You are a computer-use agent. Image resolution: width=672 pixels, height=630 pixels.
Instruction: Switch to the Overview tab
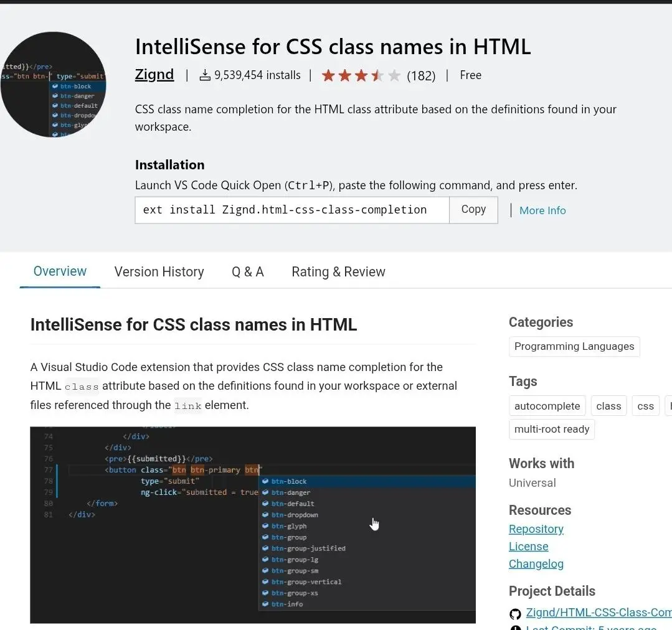coord(59,271)
